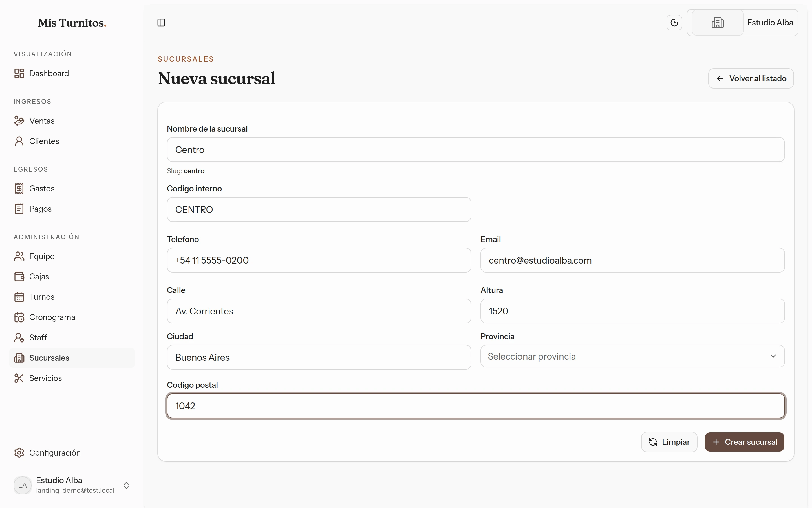This screenshot has width=812, height=508.
Task: Open Configuración in sidebar
Action: pyautogui.click(x=72, y=453)
